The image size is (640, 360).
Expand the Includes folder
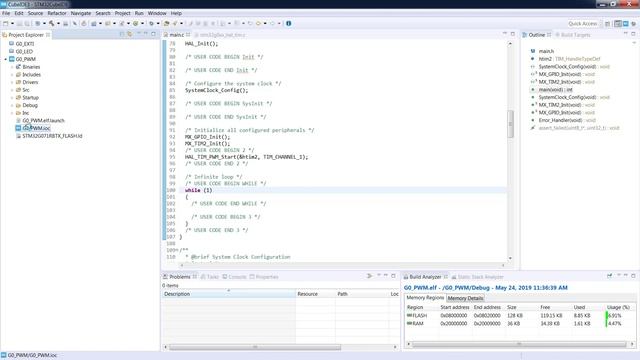(x=12, y=75)
